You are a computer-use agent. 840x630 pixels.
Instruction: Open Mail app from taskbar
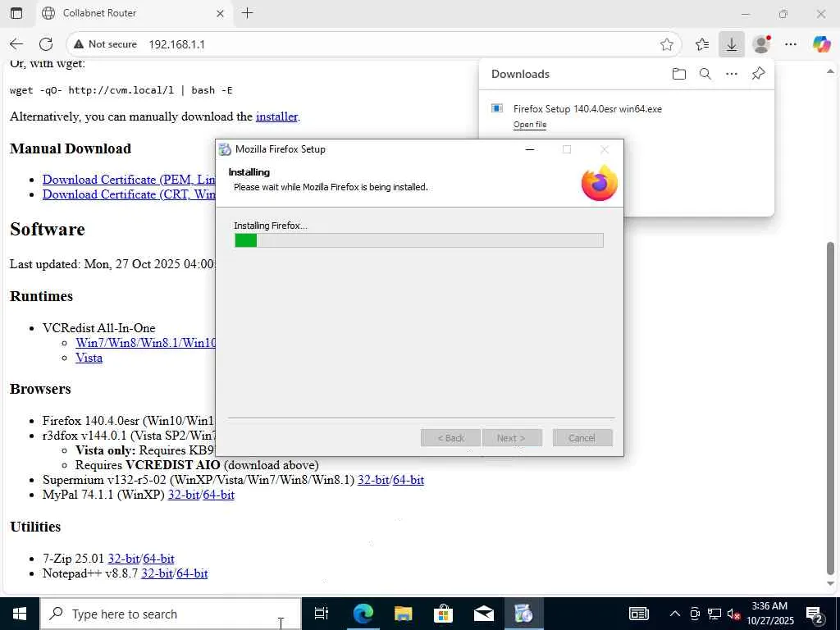pos(483,614)
